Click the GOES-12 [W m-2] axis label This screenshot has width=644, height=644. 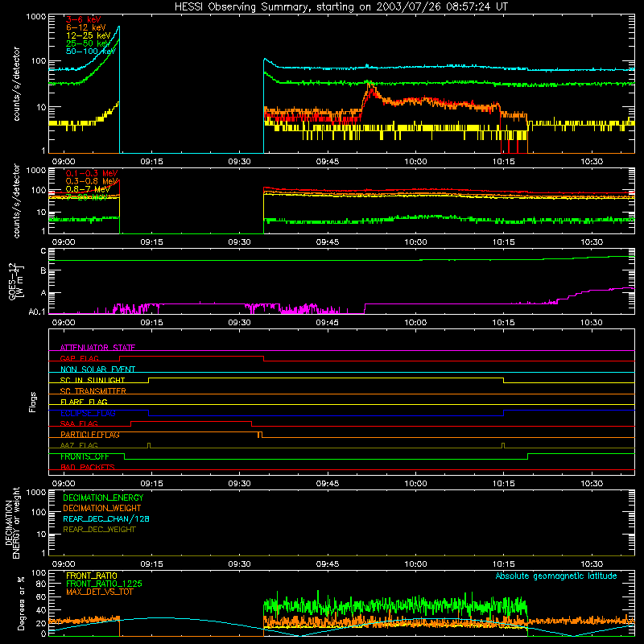point(16,281)
